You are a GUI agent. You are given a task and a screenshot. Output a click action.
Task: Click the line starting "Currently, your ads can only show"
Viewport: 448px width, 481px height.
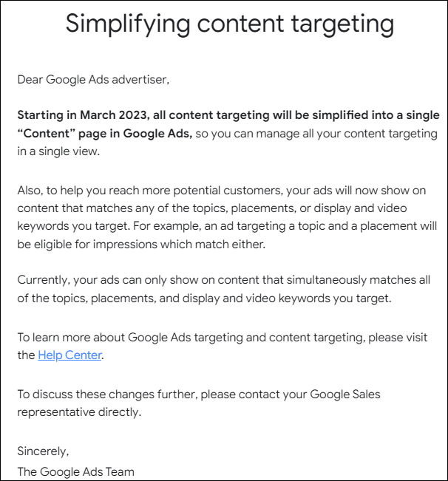click(224, 280)
